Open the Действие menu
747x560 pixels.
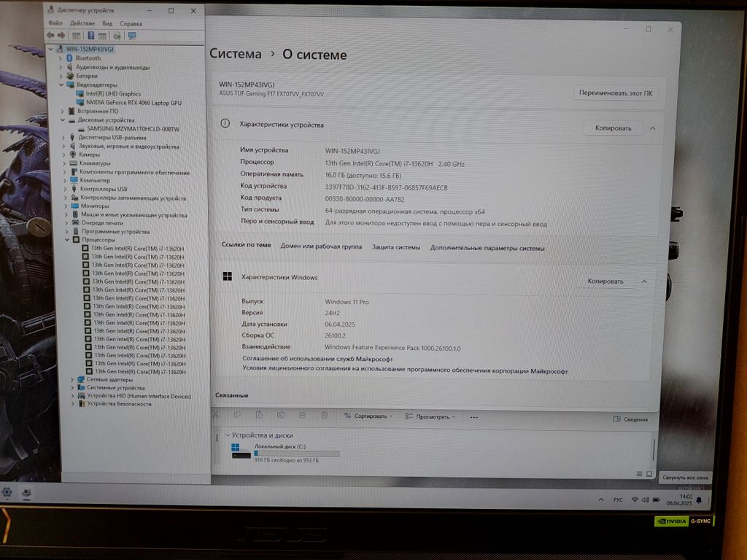point(82,23)
